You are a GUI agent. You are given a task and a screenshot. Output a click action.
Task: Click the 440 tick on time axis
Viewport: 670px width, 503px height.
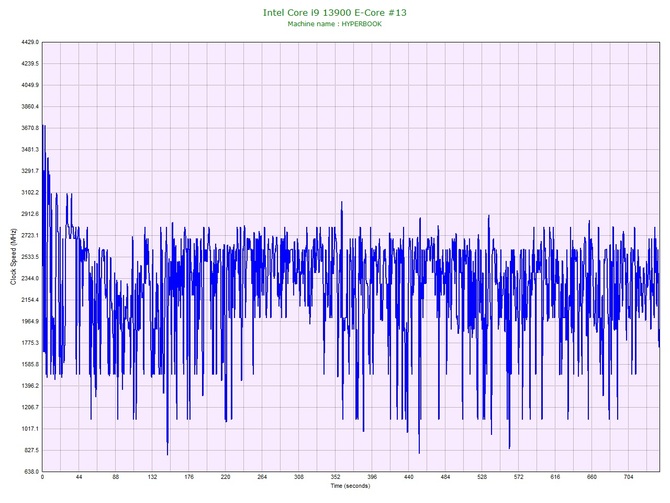[x=409, y=477]
